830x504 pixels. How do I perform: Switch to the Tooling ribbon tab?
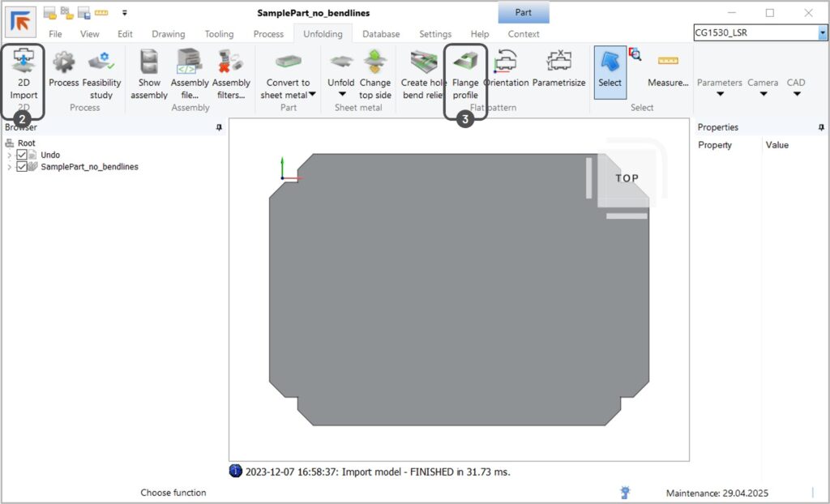219,34
